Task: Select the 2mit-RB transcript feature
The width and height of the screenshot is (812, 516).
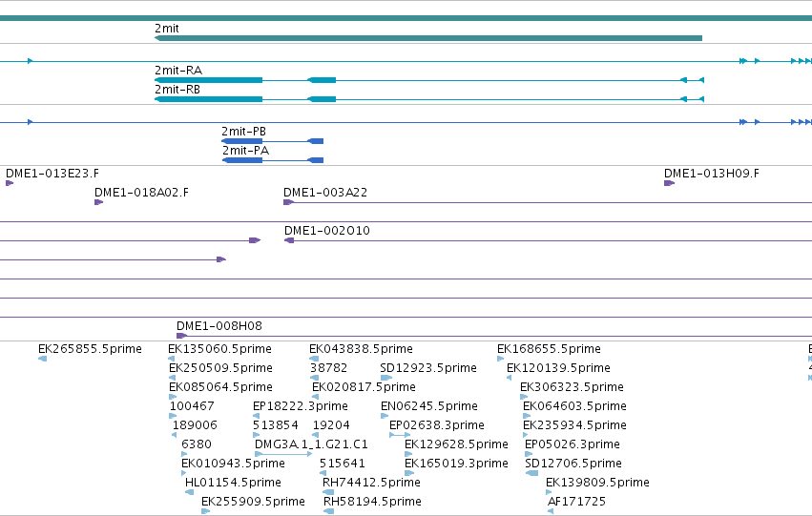Action: [429, 99]
